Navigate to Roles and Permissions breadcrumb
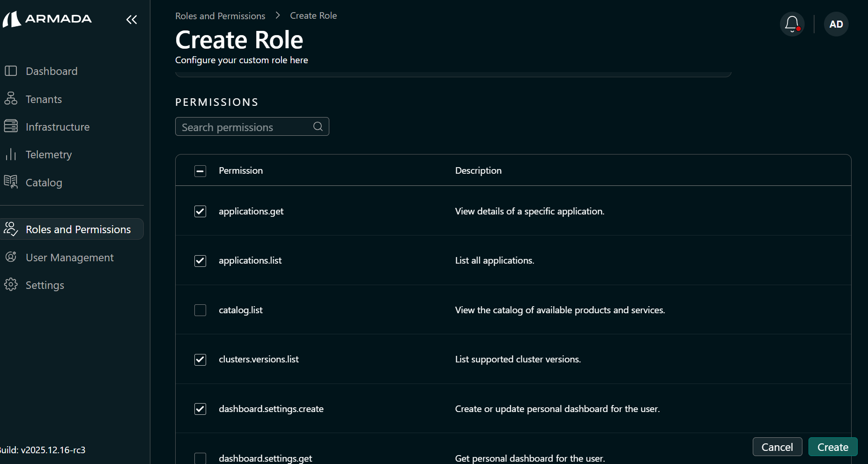The width and height of the screenshot is (868, 464). tap(220, 15)
